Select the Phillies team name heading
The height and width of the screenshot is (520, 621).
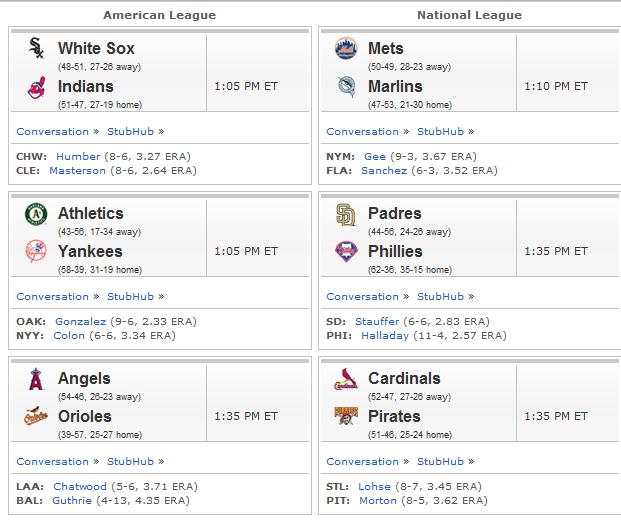click(x=395, y=251)
